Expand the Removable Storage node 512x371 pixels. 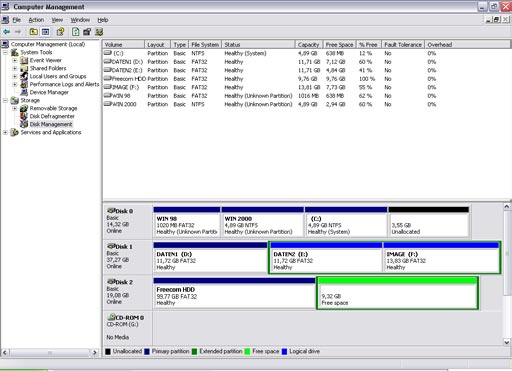pos(15,108)
